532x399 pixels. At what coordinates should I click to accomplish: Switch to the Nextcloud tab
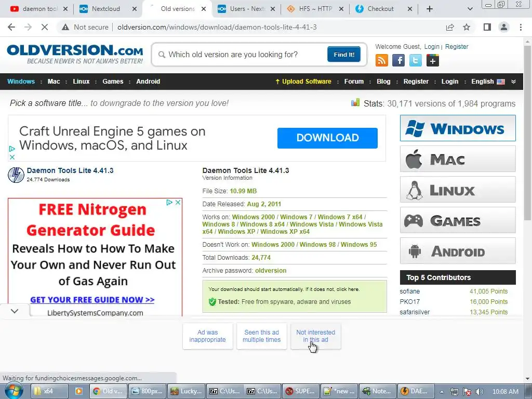point(108,9)
